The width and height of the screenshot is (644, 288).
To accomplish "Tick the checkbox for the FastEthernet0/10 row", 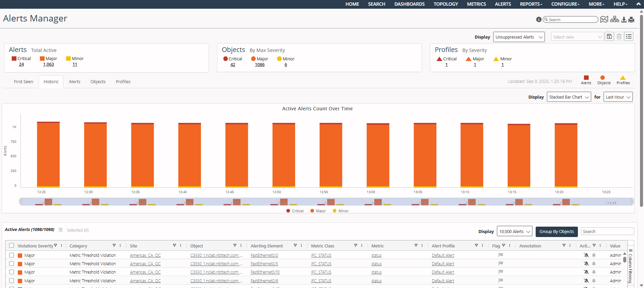I will coord(12,272).
